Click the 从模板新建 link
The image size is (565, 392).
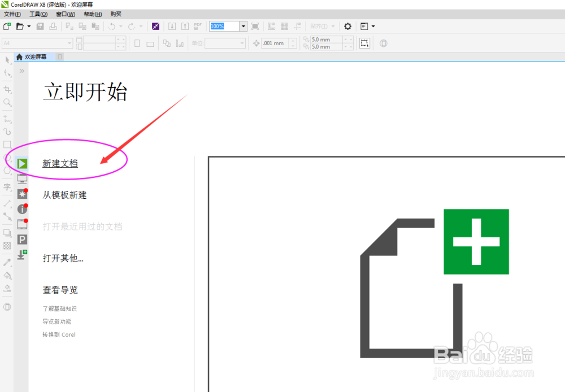tap(65, 195)
